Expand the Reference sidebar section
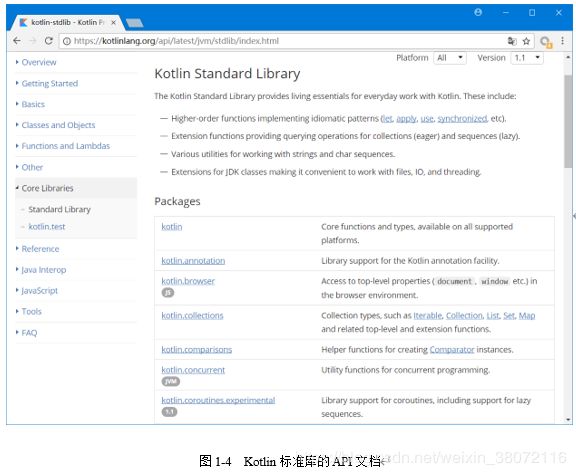 40,249
